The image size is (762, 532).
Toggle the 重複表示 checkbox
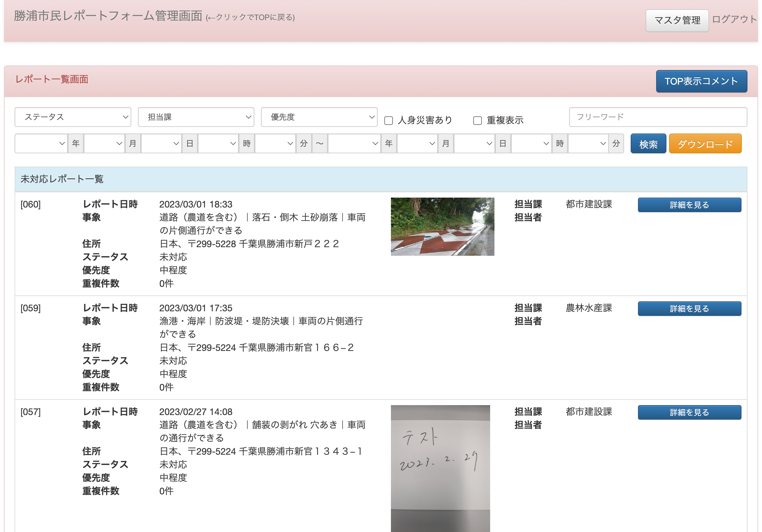coord(477,120)
